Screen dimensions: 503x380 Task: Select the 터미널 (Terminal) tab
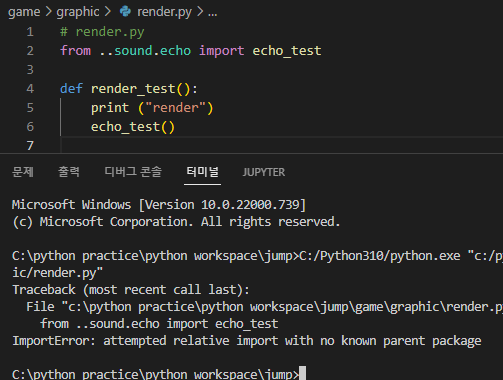click(x=202, y=172)
